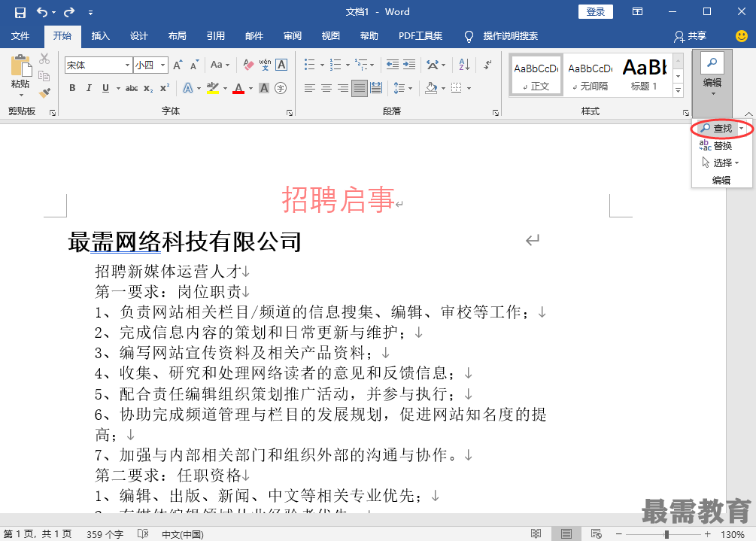This screenshot has height=541, width=756.
Task: Clear all formatting with eraser icon
Action: pos(248,65)
